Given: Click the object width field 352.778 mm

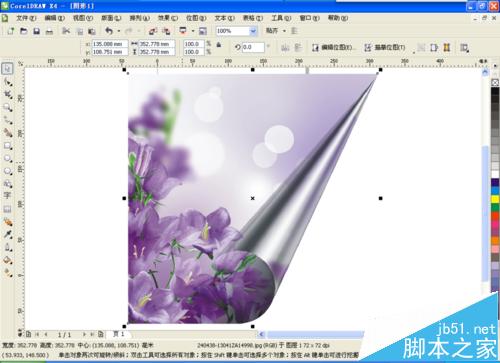Looking at the screenshot, I should point(156,44).
